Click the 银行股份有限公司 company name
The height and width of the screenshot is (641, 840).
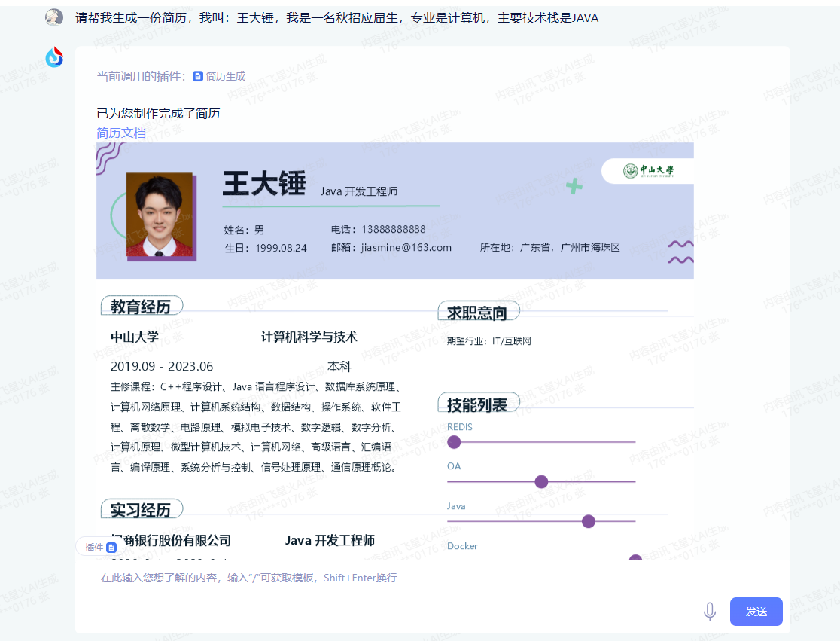coord(171,540)
